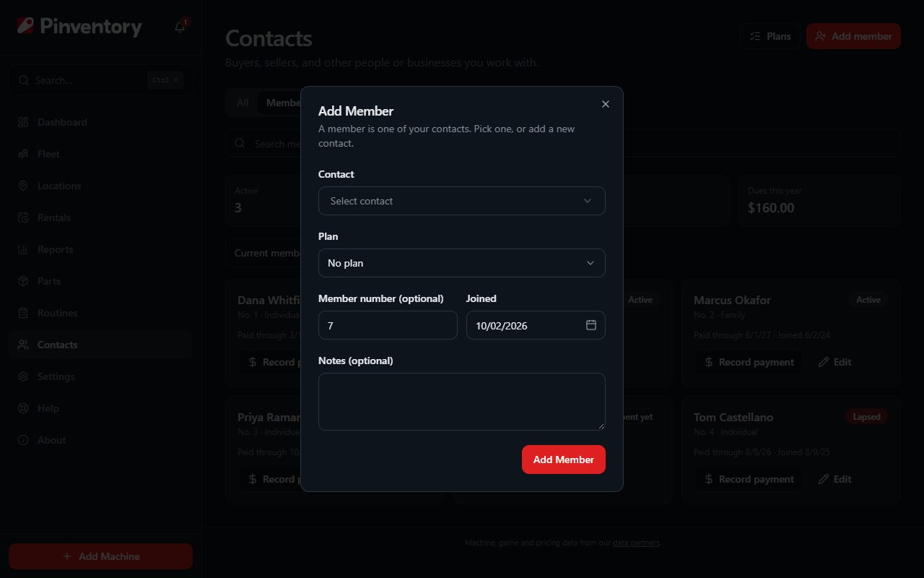Click the About info icon

[x=23, y=440]
